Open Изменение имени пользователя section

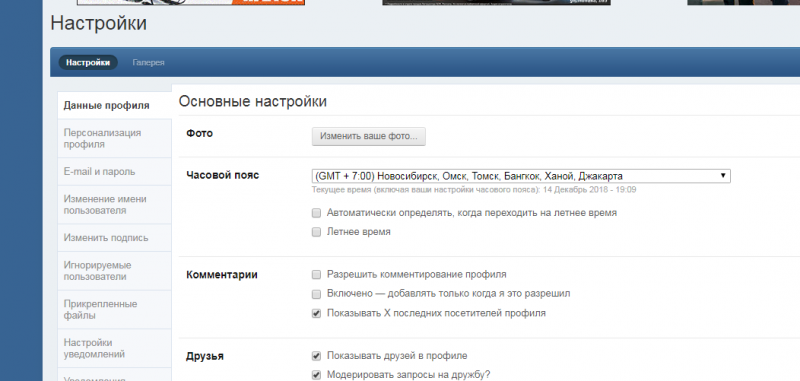tap(114, 205)
